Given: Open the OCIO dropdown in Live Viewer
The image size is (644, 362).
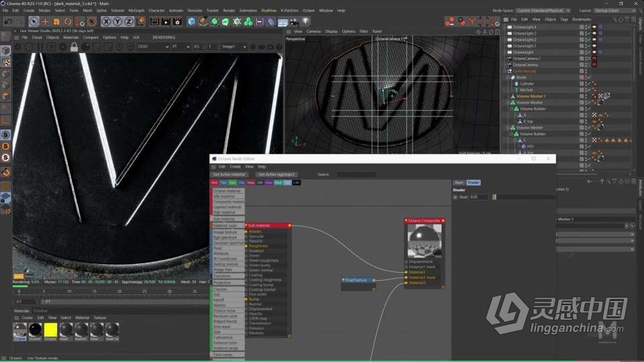Looking at the screenshot, I should click(x=153, y=47).
